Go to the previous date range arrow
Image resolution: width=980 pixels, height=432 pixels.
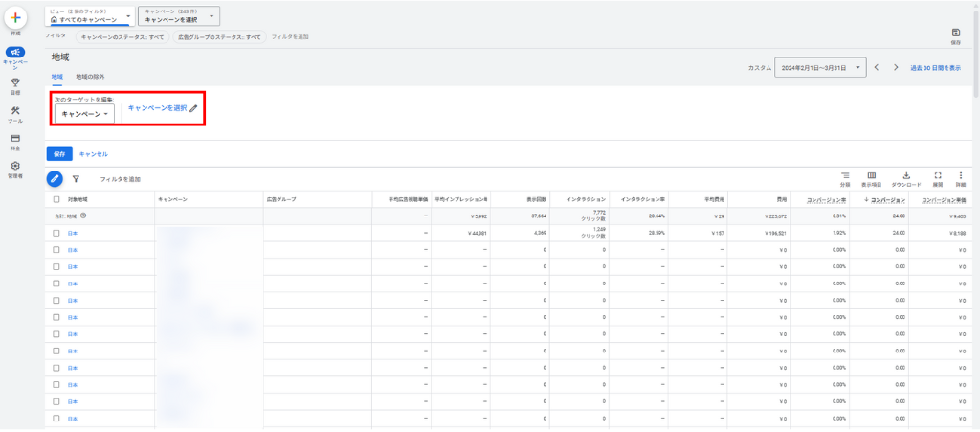(x=877, y=67)
